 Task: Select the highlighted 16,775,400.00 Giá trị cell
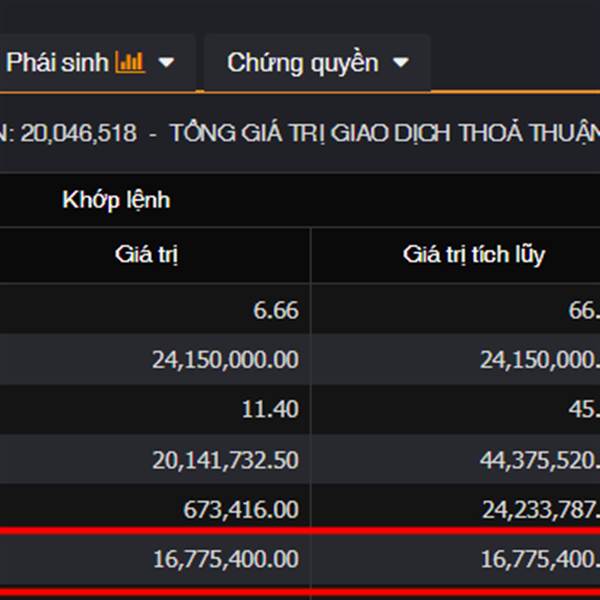226,560
